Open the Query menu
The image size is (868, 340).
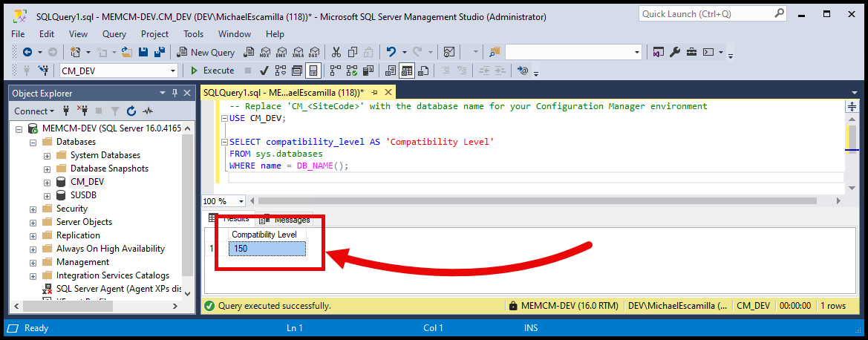[114, 34]
